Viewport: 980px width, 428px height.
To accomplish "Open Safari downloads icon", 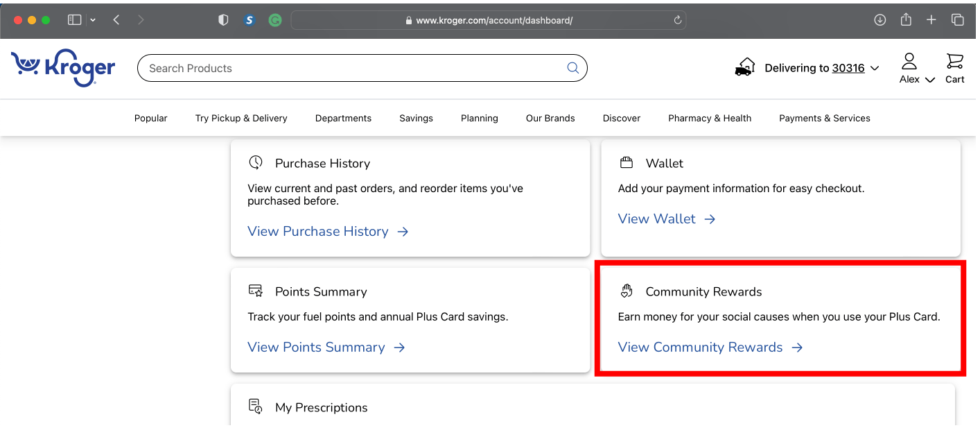I will point(880,20).
